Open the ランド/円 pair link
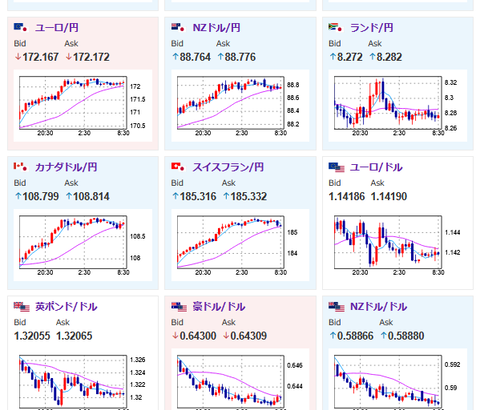Screen dimensions: 480x410 tap(371, 27)
